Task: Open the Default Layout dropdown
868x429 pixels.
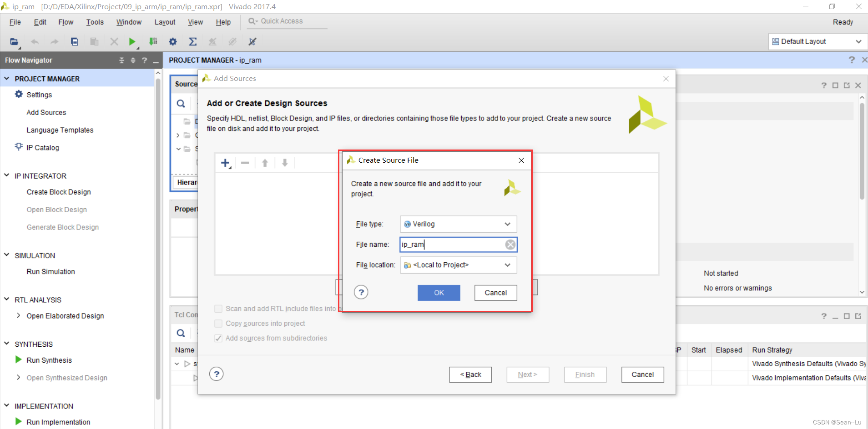Action: tap(818, 41)
